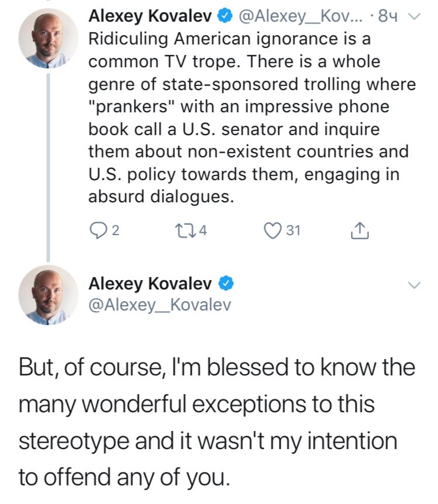Expand the chevron menu on second tweet
Viewport: 438px width, 504px height.
point(414,285)
